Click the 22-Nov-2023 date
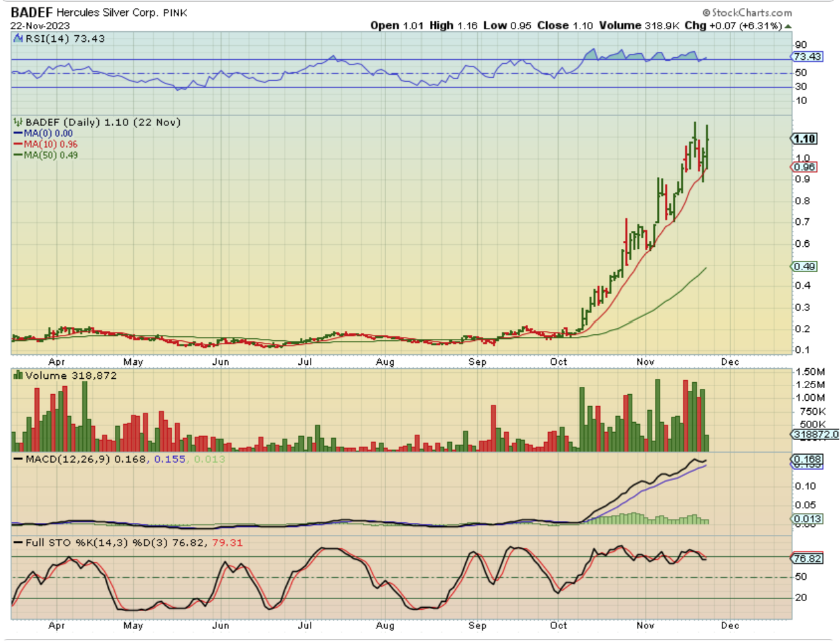The width and height of the screenshot is (840, 641). (40, 26)
